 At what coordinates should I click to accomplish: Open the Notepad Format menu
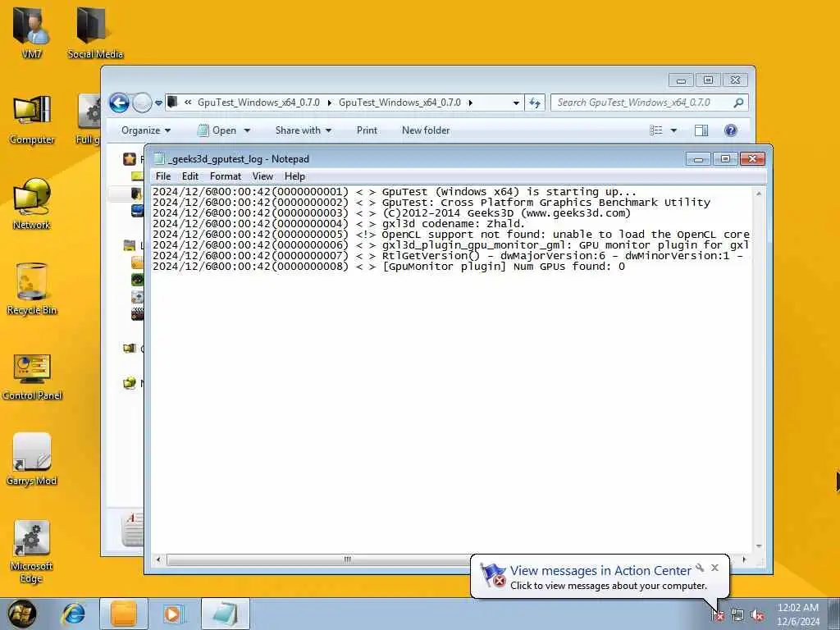pos(226,176)
